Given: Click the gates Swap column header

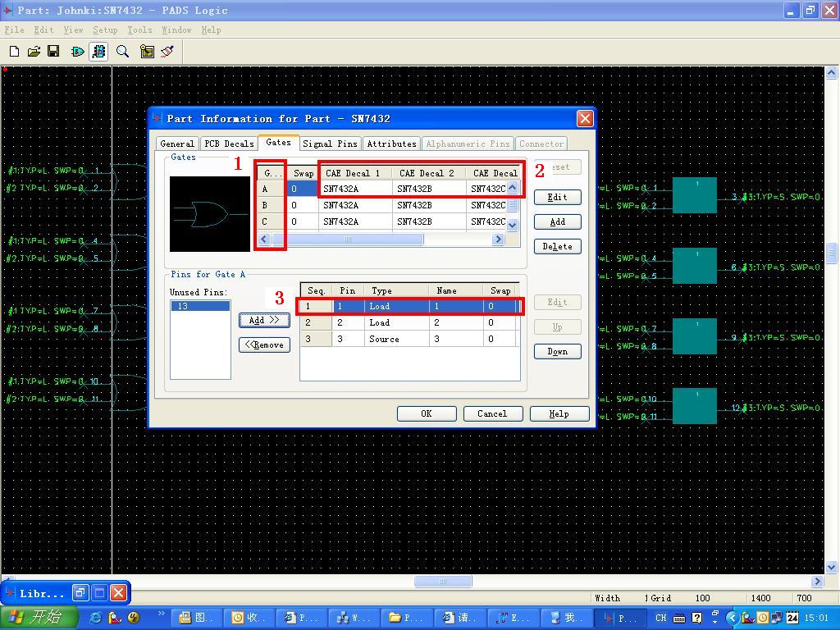Looking at the screenshot, I should (x=303, y=173).
